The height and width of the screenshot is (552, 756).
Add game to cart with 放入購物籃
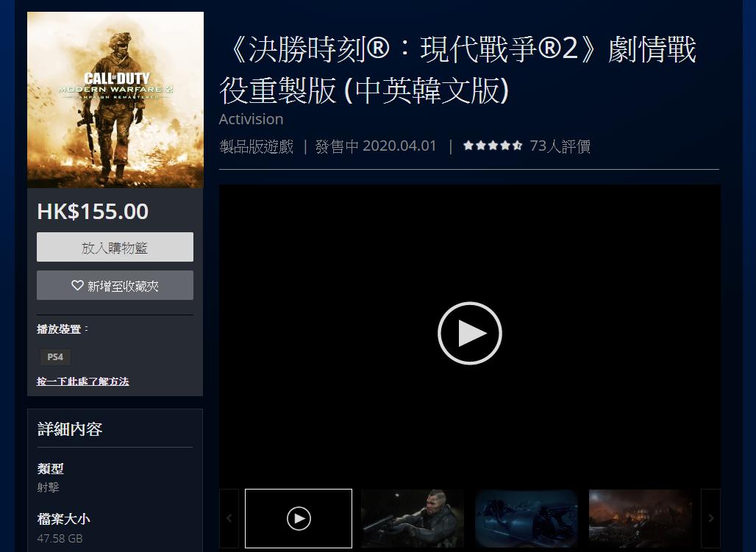(115, 247)
